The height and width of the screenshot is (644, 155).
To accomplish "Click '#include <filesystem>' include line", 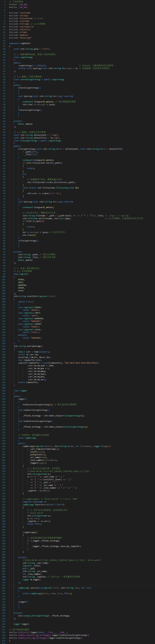I will click(x=21, y=18).
